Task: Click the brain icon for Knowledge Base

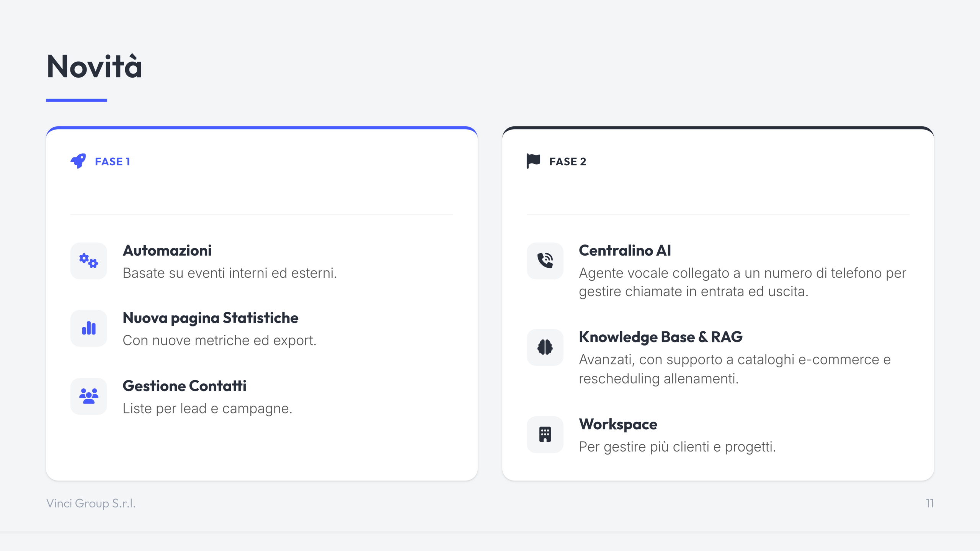Action: coord(545,347)
